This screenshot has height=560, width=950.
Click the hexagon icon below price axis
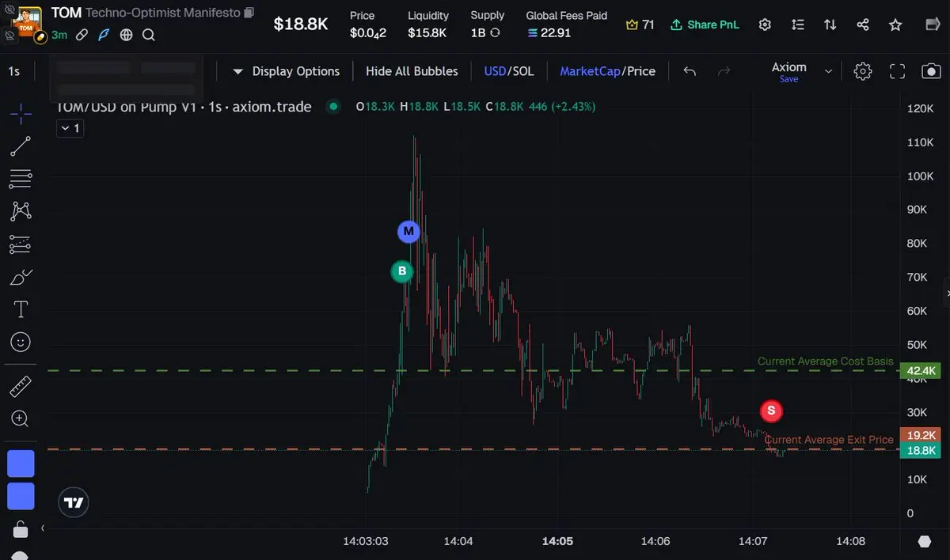(x=925, y=542)
